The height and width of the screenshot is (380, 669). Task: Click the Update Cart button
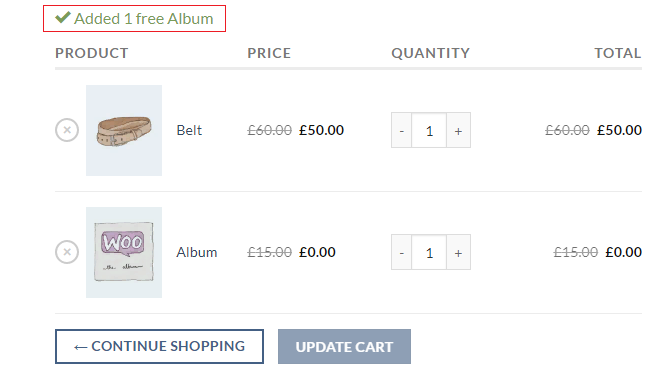pyautogui.click(x=344, y=346)
